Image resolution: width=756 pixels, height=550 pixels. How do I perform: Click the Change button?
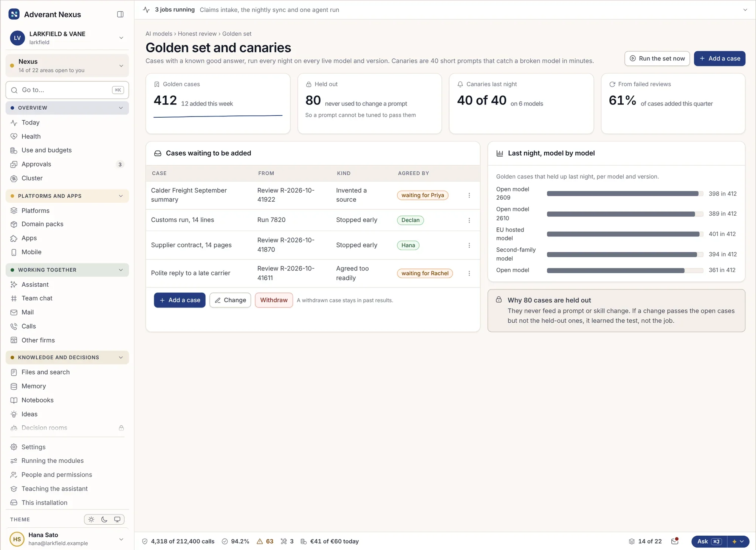tap(230, 300)
